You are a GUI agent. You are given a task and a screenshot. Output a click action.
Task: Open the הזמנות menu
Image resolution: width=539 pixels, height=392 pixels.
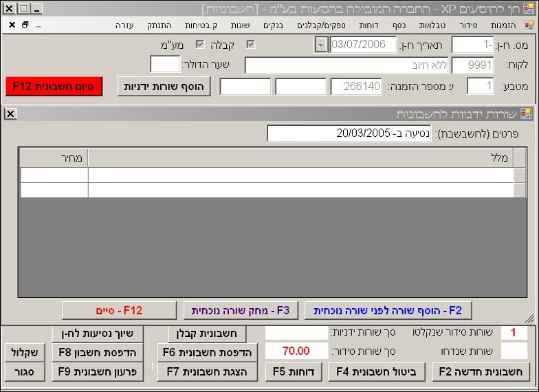pos(503,25)
